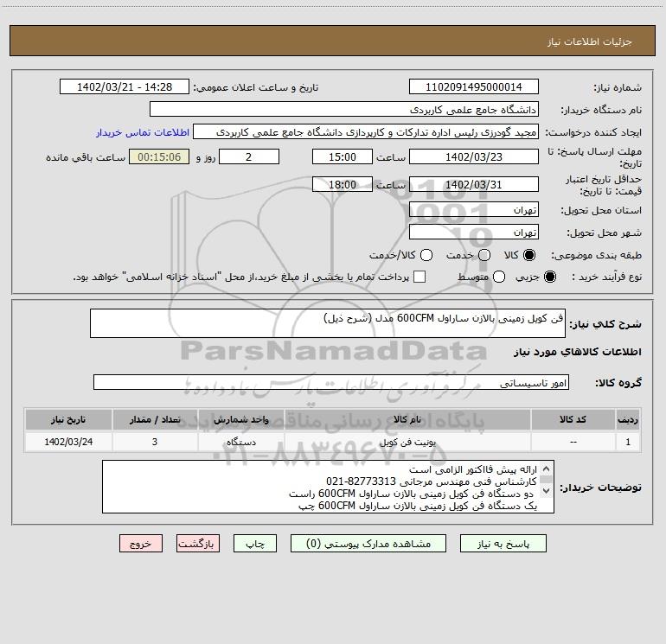Click the ارائه پیش فاکتور الزامی است line
This screenshot has width=666, height=644.
[x=473, y=469]
